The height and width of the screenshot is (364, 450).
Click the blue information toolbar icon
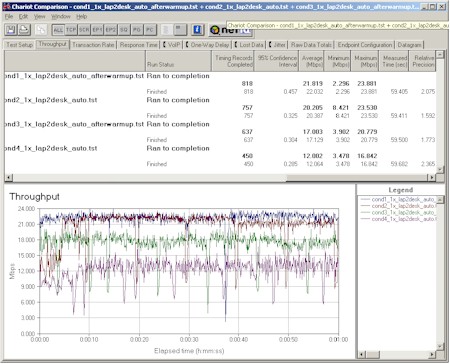click(197, 30)
